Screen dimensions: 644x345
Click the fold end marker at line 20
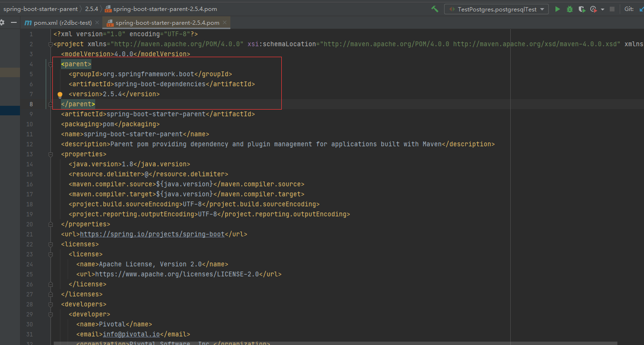(x=50, y=224)
